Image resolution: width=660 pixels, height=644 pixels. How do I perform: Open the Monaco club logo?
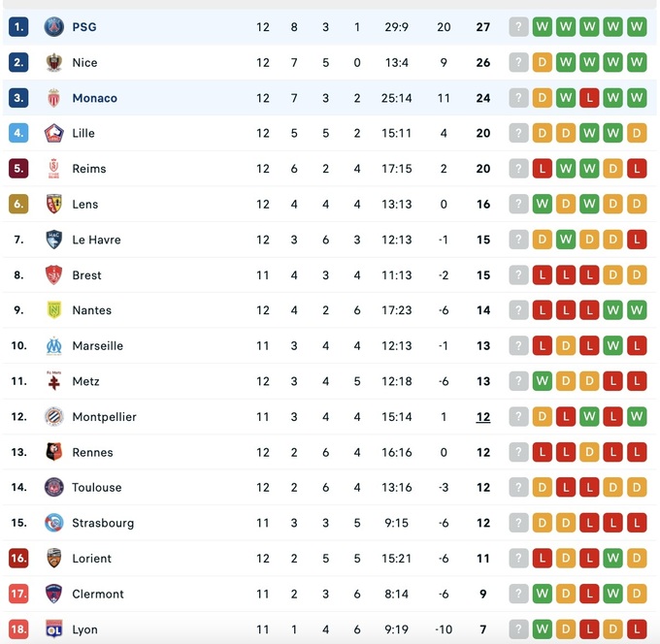(53, 98)
